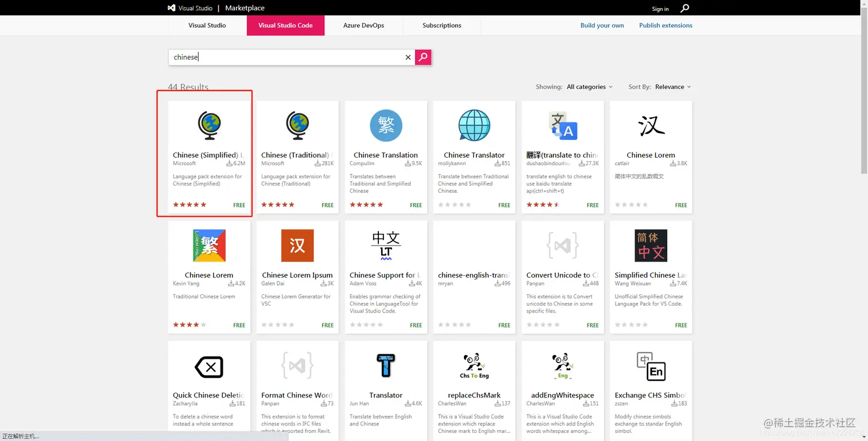Submit search with pink magnifier button

(x=423, y=57)
